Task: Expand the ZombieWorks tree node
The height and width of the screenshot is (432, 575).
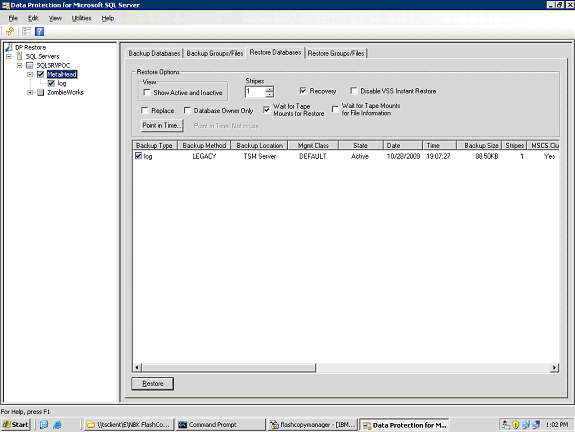Action: click(30, 92)
